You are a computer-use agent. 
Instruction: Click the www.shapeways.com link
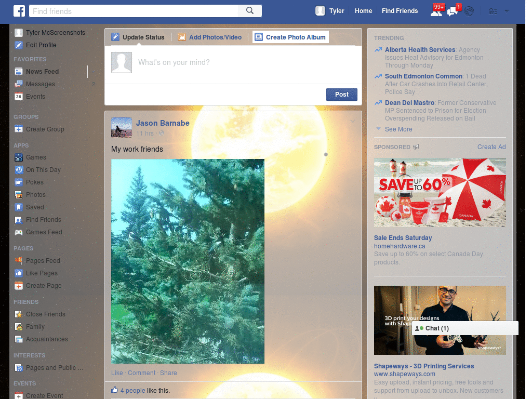point(404,374)
